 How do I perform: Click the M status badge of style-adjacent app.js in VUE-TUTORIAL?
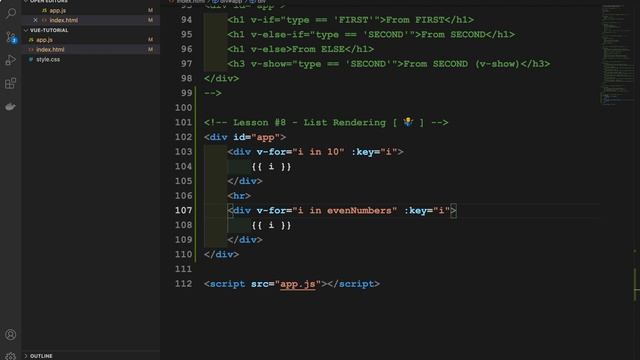(150, 40)
